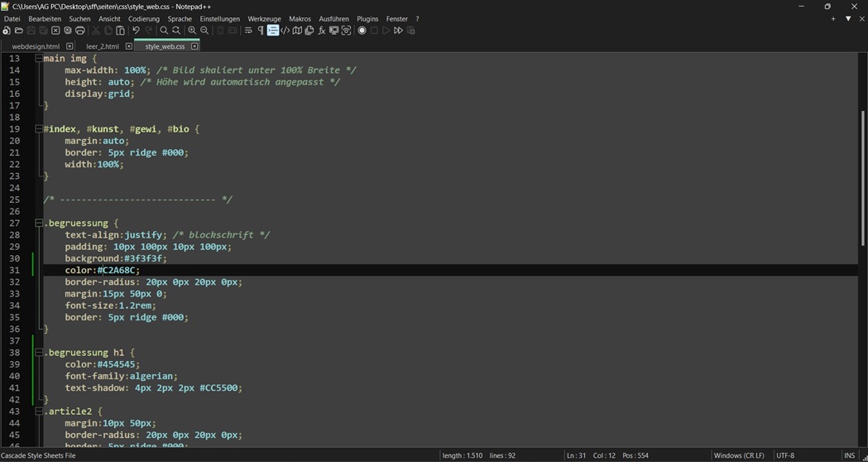Collapse the main img block fold marker

tap(38, 59)
